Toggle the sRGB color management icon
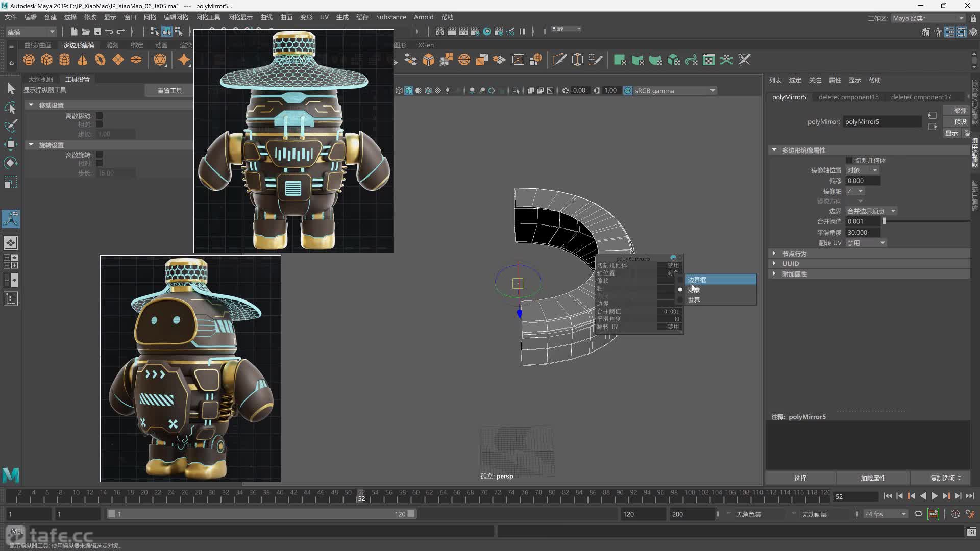This screenshot has width=980, height=551. pos(628,91)
